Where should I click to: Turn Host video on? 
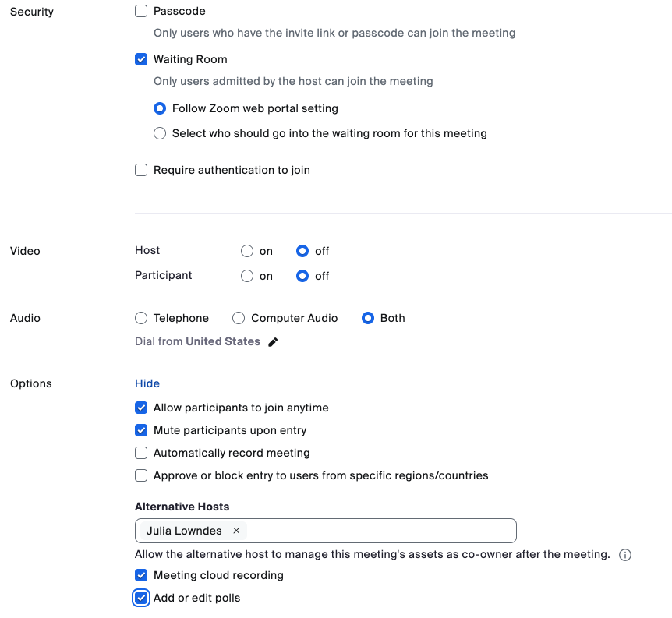tap(247, 251)
